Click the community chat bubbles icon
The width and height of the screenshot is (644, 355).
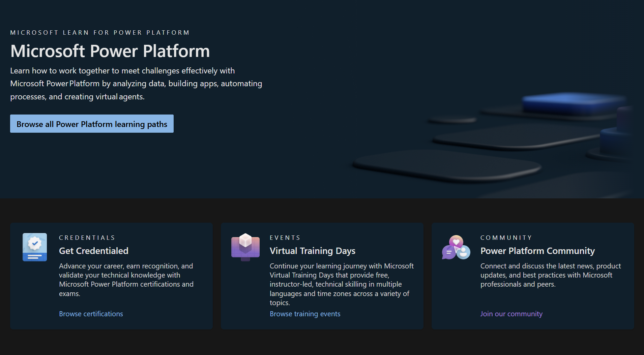[456, 247]
